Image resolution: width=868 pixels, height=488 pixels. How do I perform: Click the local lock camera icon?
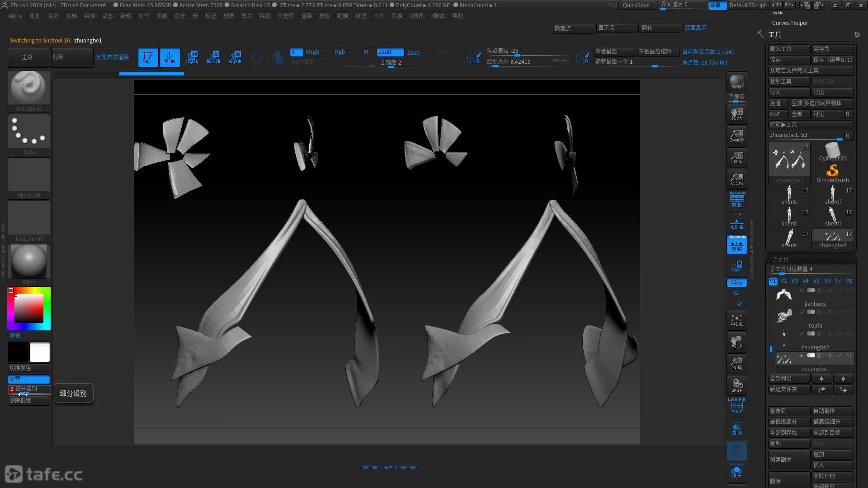coord(736,267)
